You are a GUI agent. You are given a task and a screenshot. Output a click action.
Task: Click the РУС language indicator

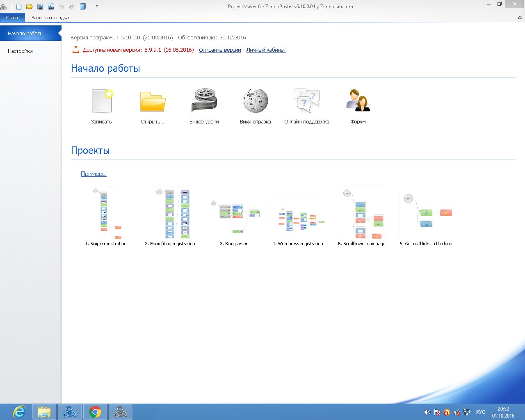coord(480,412)
